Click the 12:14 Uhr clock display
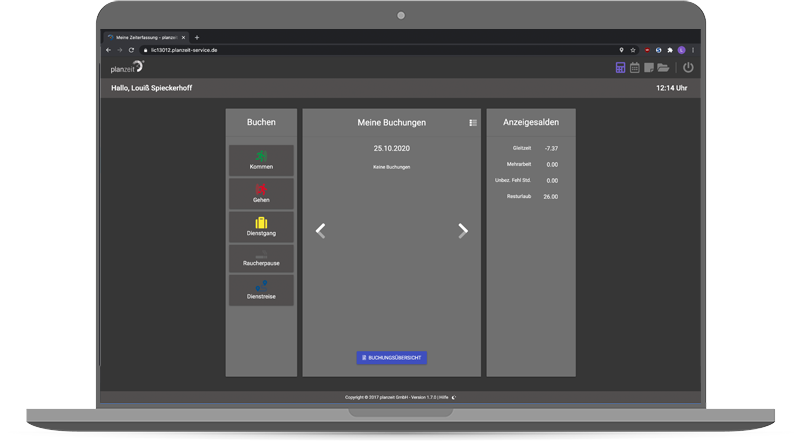800x441 pixels. [671, 88]
